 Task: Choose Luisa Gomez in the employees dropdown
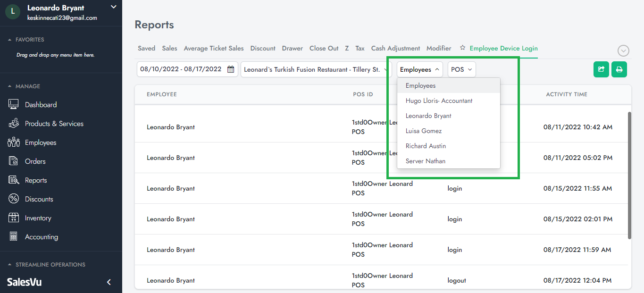click(x=423, y=131)
